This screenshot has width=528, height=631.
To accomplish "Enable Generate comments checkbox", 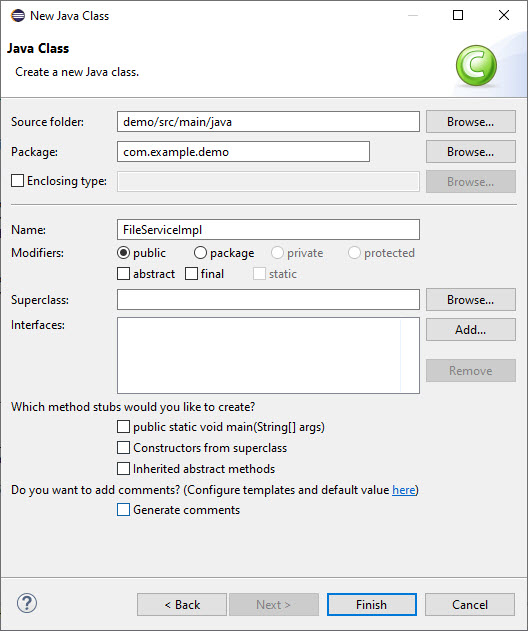I will 124,509.
